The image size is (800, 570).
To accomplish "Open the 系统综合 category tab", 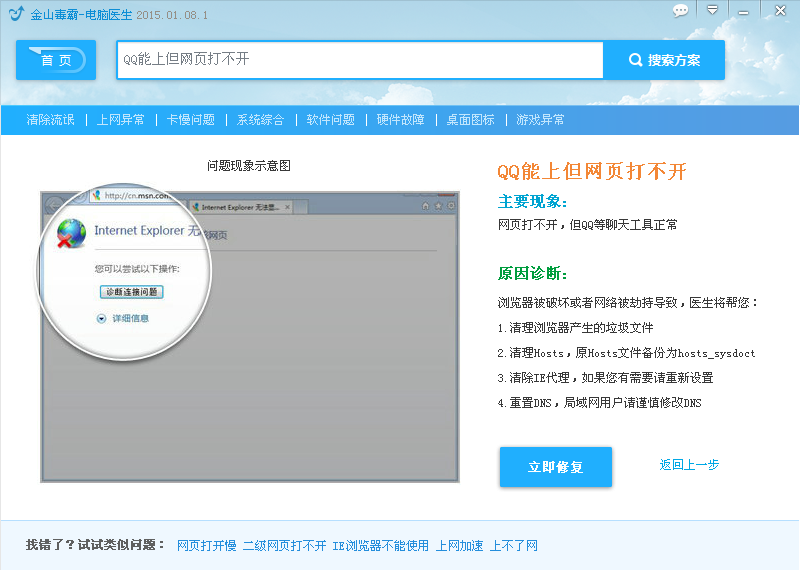I will tap(260, 120).
